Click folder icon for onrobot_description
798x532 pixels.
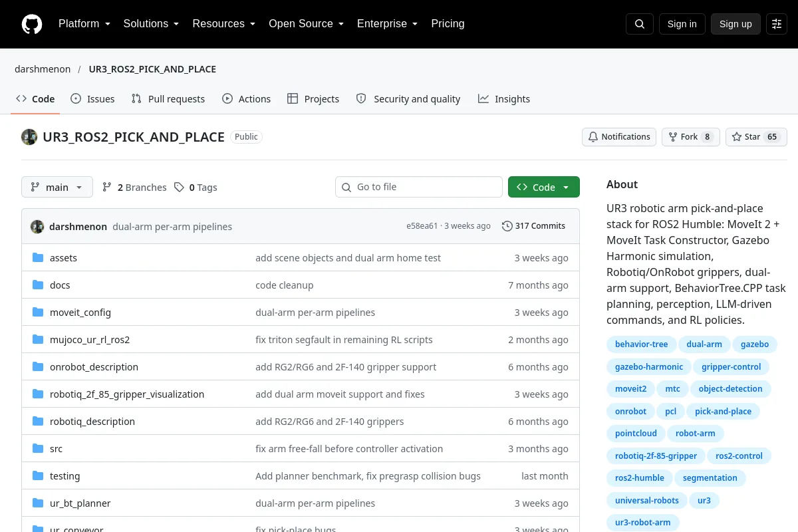(38, 367)
